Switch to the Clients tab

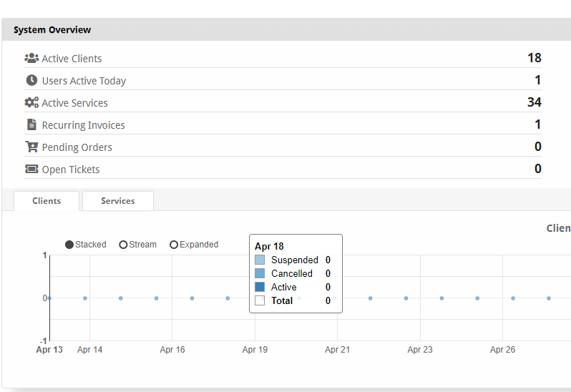[47, 201]
